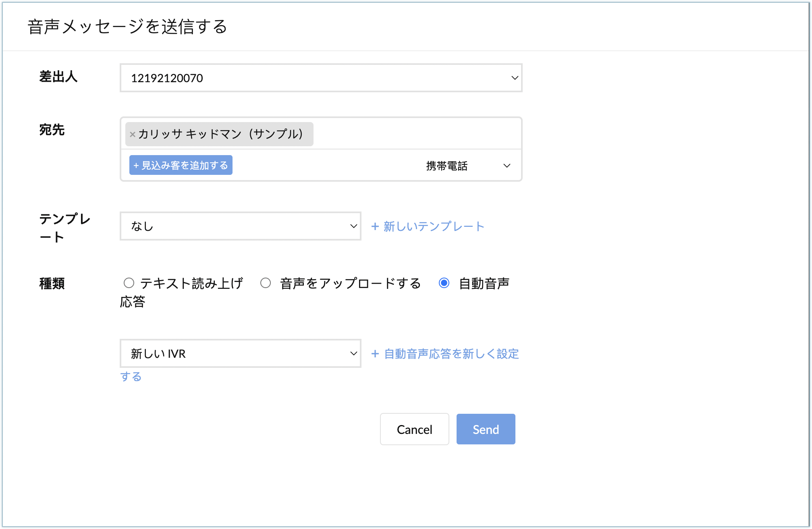Click the Send button
The width and height of the screenshot is (812, 529).
click(x=486, y=429)
